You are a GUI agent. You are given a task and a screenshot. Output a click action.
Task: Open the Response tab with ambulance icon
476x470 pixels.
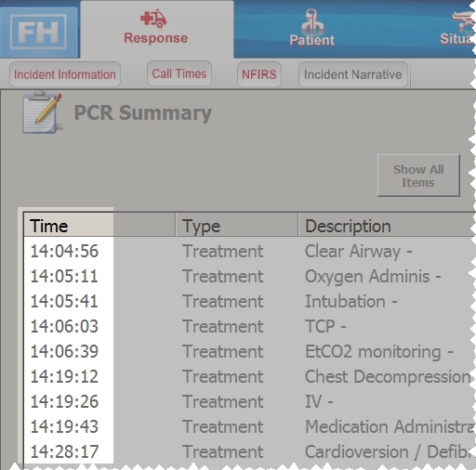point(156,29)
